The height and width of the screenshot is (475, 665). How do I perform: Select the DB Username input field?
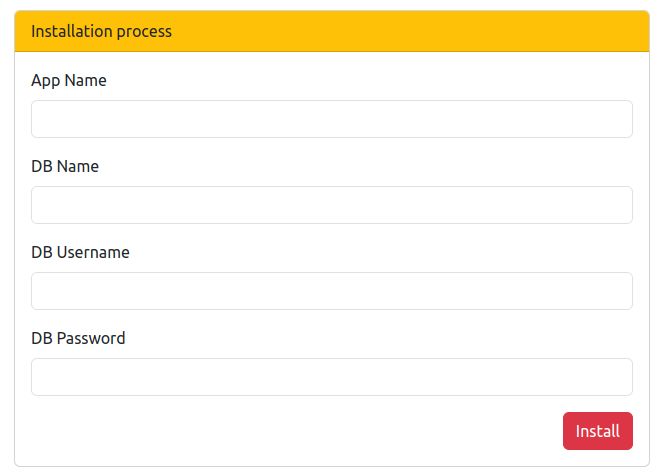(x=332, y=291)
